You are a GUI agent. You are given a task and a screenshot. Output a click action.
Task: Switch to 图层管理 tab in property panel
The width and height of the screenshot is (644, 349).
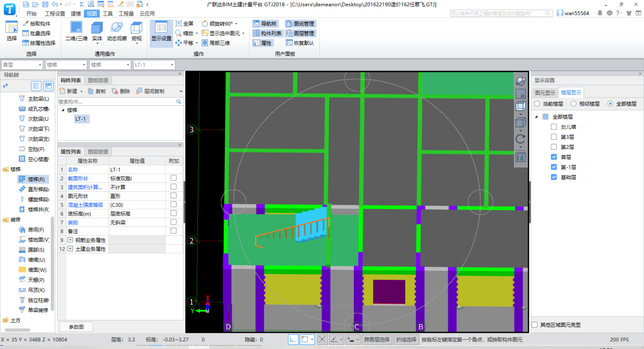(98, 152)
